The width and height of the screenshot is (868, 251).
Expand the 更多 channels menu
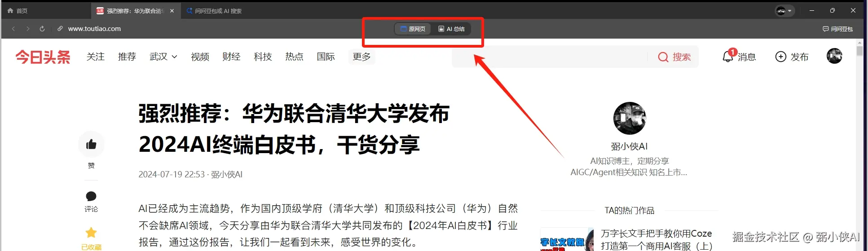click(362, 57)
